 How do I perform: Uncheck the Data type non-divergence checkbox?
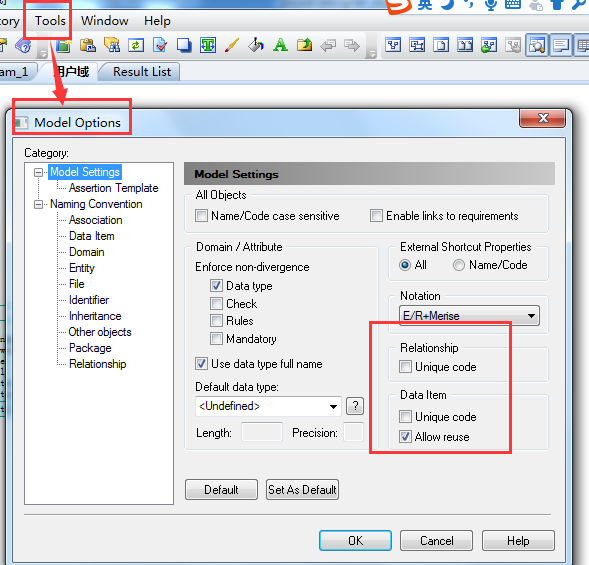coord(216,286)
